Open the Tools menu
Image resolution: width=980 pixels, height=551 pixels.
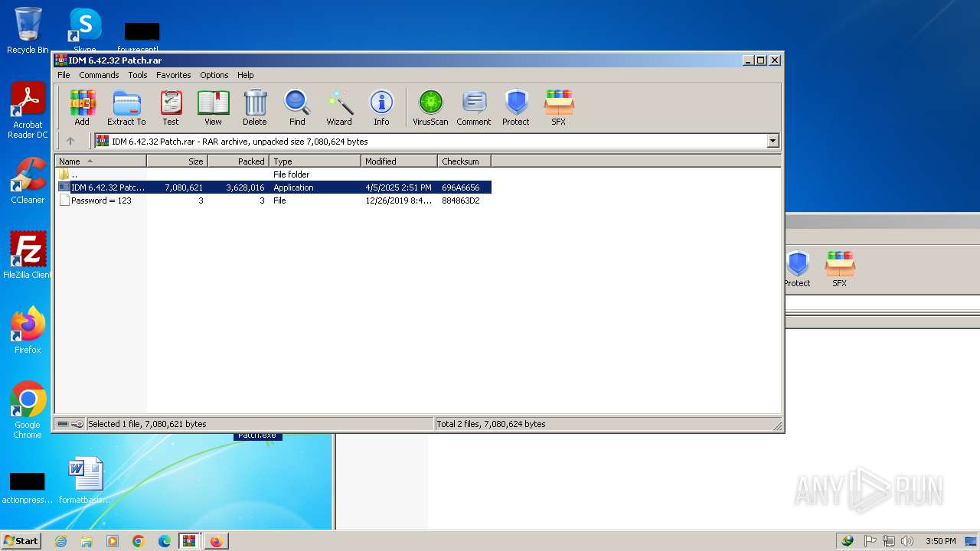(138, 75)
